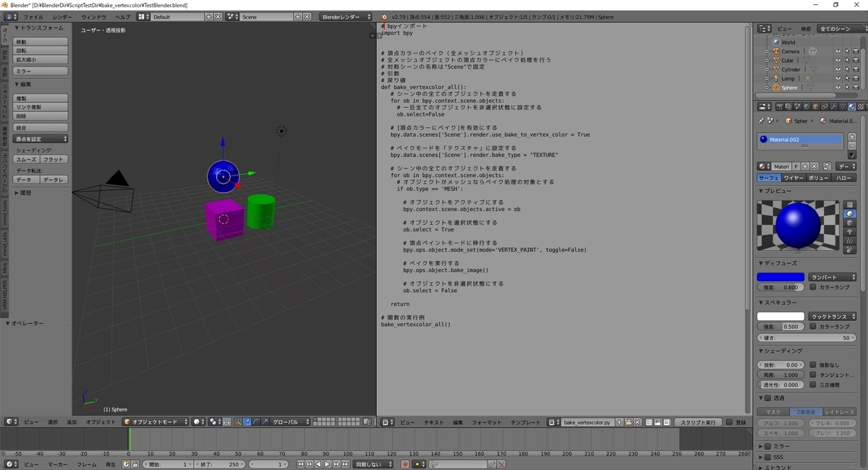Click the Rotate button in tool shelf

pos(41,51)
